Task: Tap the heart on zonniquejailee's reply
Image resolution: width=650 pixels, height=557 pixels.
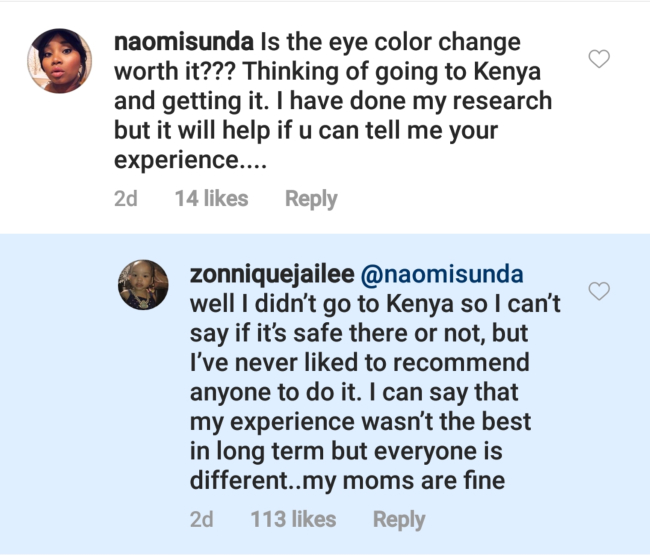Action: tap(599, 291)
